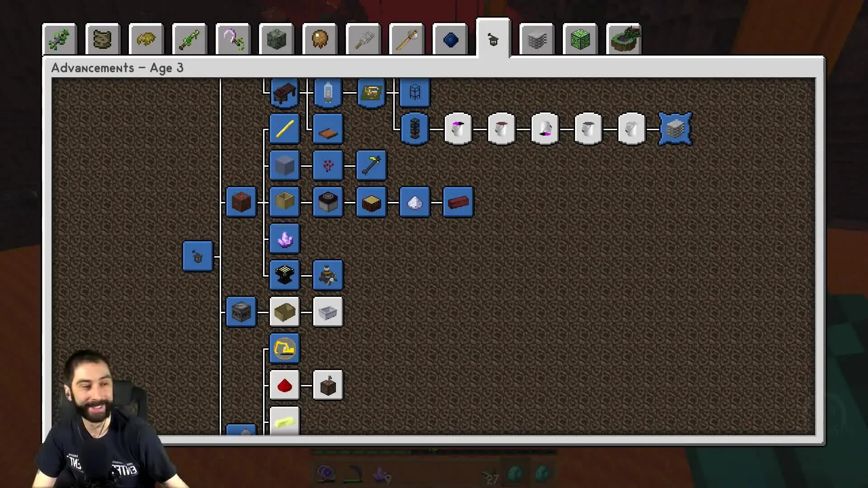Select the mossy stone block tab
The height and width of the screenshot is (488, 868).
[277, 40]
